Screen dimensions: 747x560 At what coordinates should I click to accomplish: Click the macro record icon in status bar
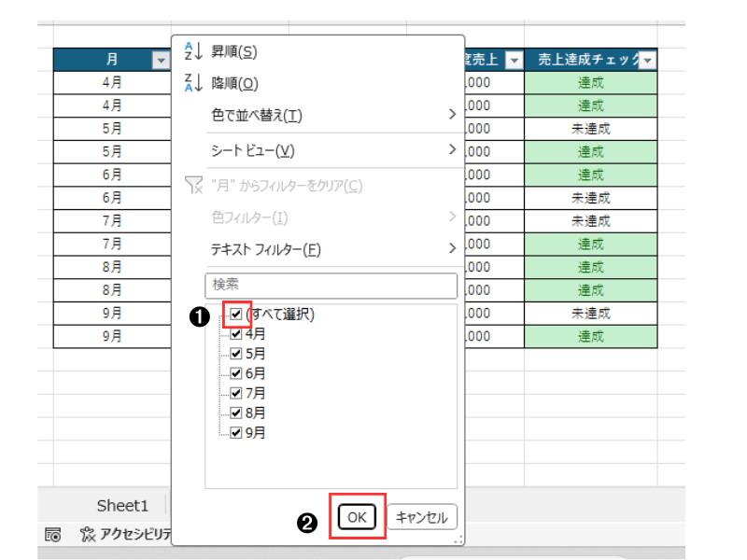53,535
